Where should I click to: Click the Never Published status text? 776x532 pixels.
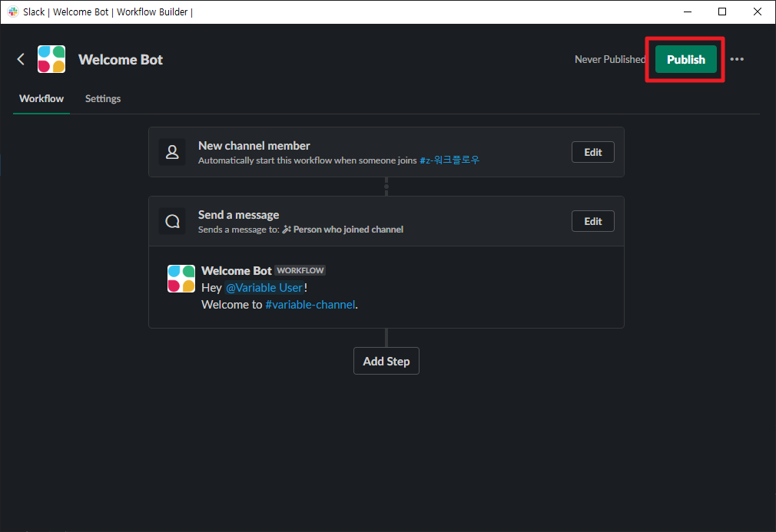click(610, 59)
